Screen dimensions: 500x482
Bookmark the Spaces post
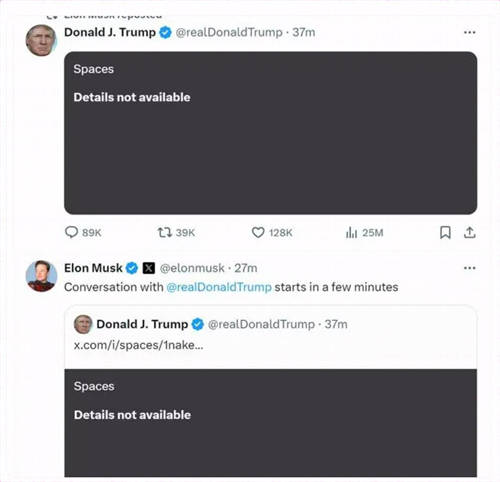pos(445,232)
